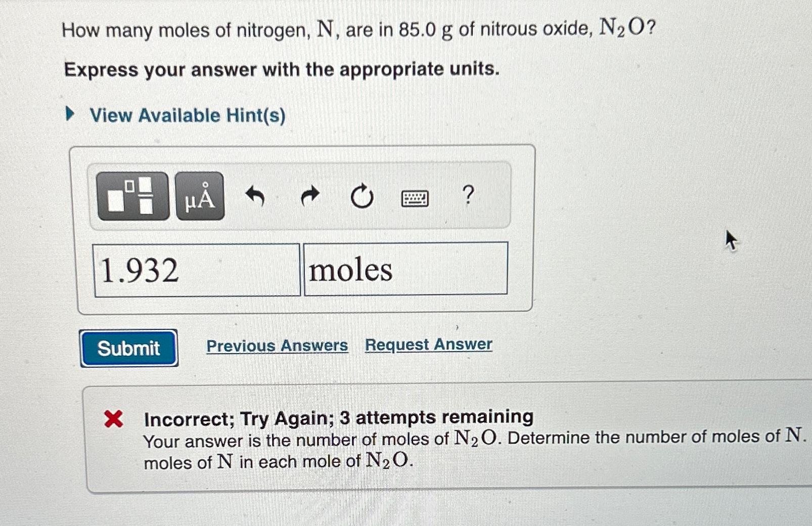Click the red X incorrect indicator
This screenshot has height=526, width=812.
(113, 418)
